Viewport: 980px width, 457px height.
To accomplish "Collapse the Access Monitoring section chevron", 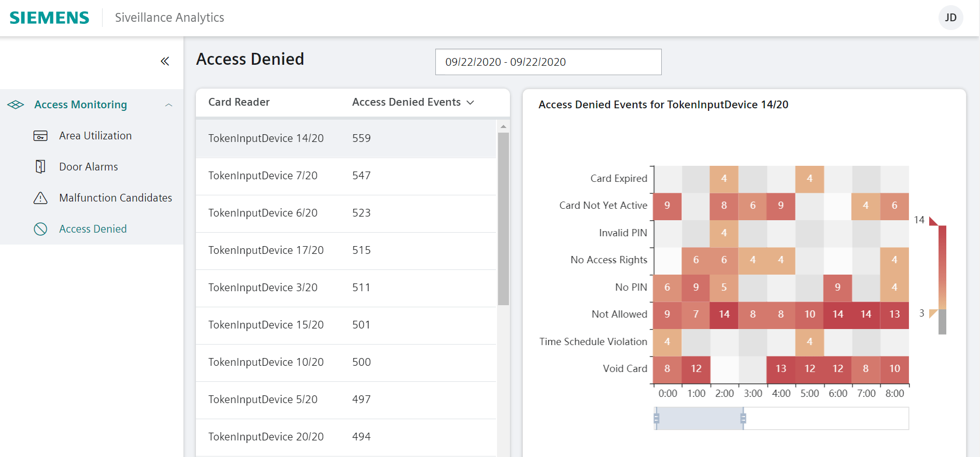I will point(168,105).
